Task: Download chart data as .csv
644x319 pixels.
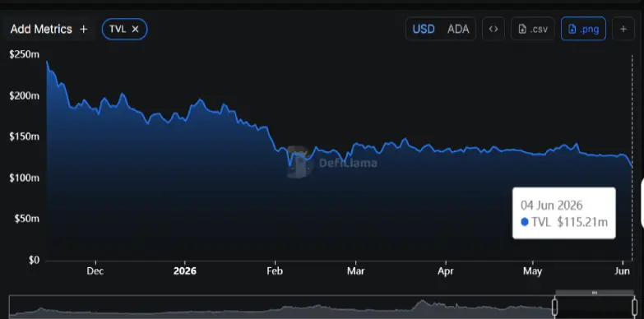Action: click(x=533, y=29)
